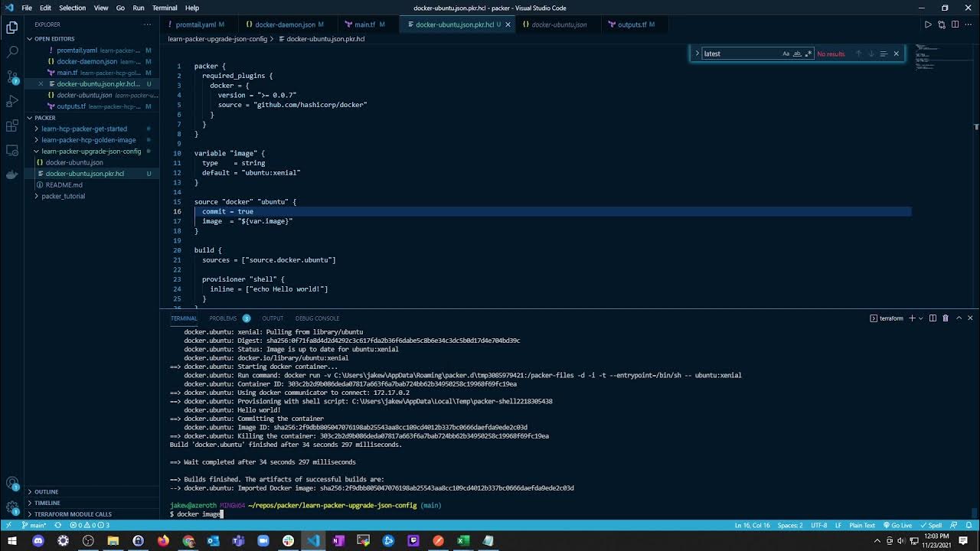Close the find widget
This screenshot has height=551, width=980.
tap(896, 54)
